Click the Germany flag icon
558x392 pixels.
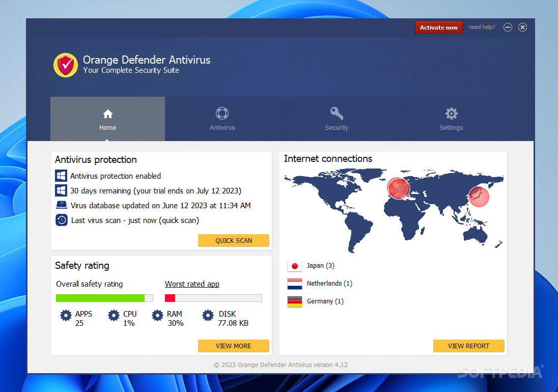pos(295,301)
